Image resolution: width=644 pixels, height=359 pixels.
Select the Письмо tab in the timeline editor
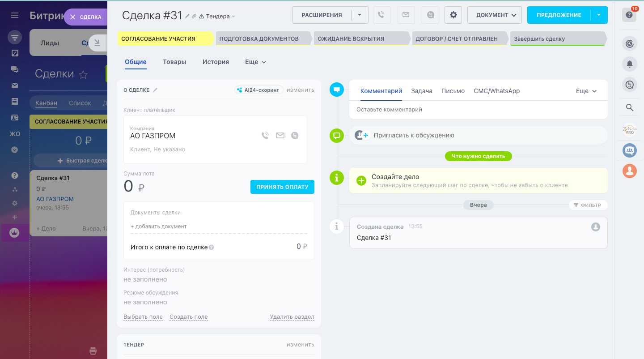[453, 91]
